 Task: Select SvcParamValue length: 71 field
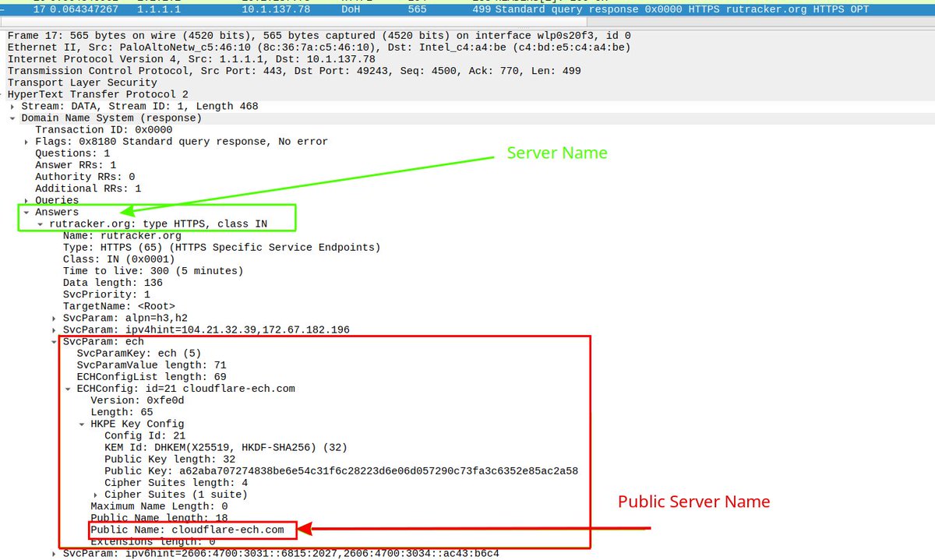(x=152, y=365)
